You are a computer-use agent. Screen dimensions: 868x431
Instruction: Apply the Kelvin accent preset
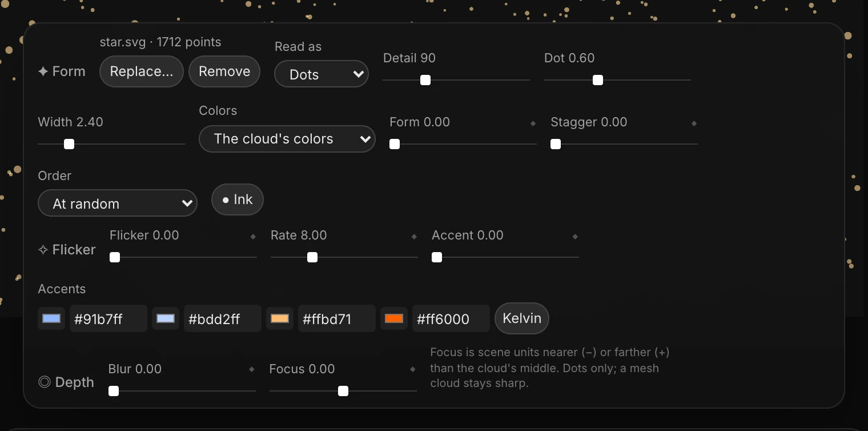[x=522, y=318]
